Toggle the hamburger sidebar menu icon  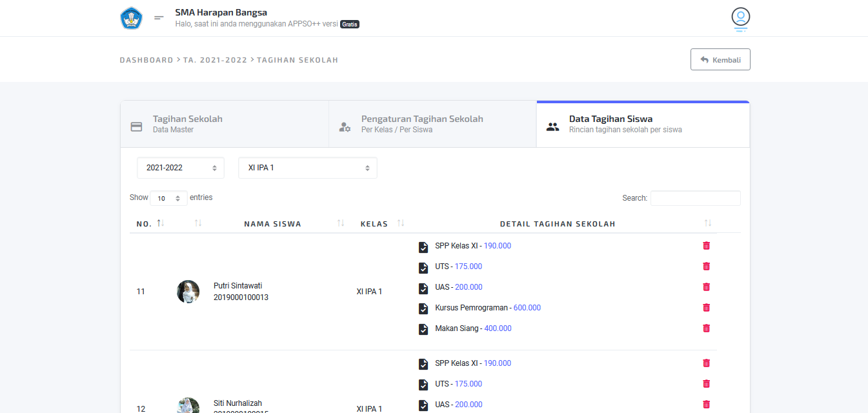[x=159, y=18]
